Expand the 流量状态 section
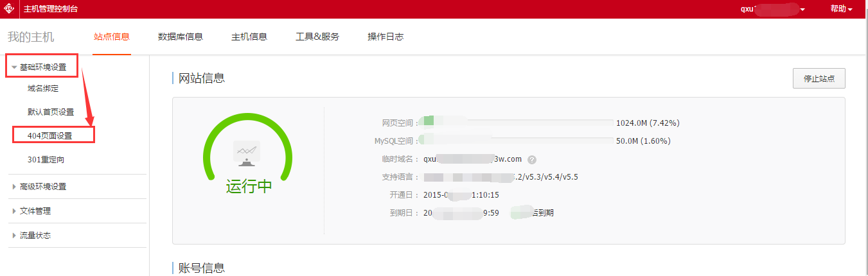868x276 pixels. coord(35,236)
